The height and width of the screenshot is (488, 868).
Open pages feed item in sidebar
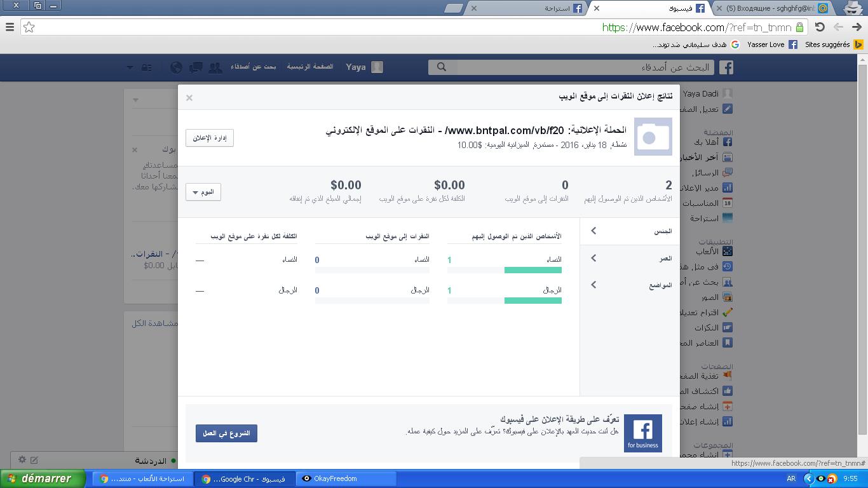point(707,376)
